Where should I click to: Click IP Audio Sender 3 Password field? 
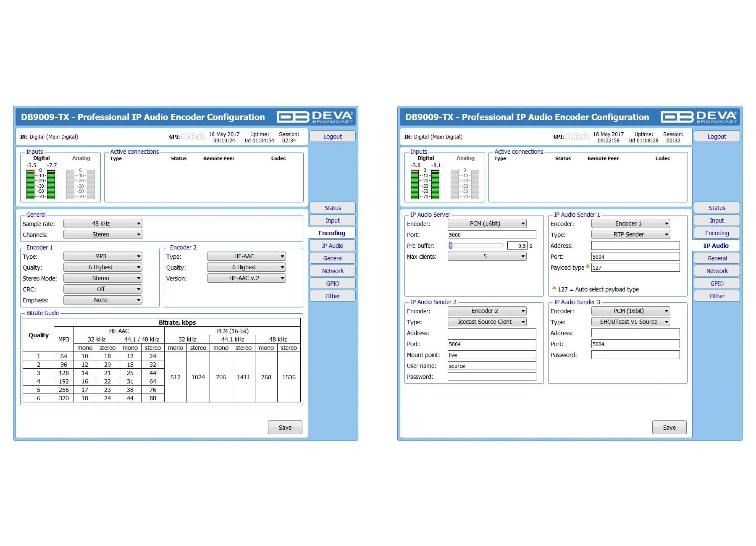(x=635, y=355)
